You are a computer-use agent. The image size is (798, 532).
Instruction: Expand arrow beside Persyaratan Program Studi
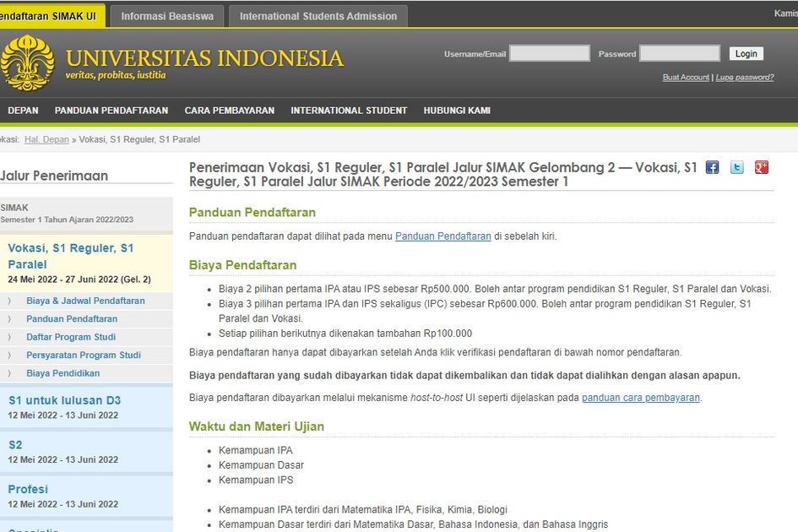pyautogui.click(x=9, y=356)
